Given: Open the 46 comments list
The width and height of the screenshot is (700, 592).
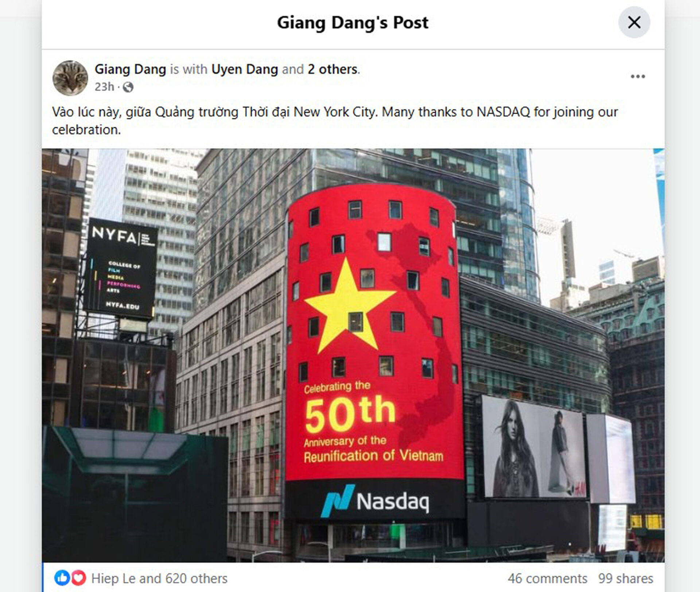Looking at the screenshot, I should [547, 578].
